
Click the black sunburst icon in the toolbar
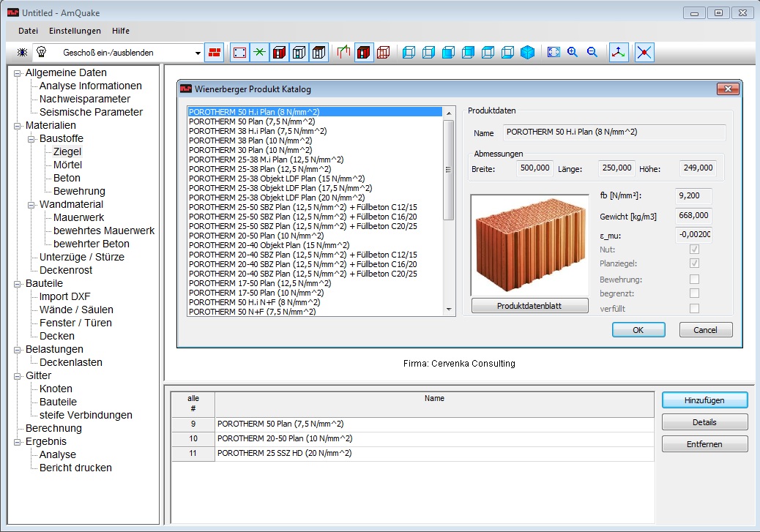click(22, 53)
